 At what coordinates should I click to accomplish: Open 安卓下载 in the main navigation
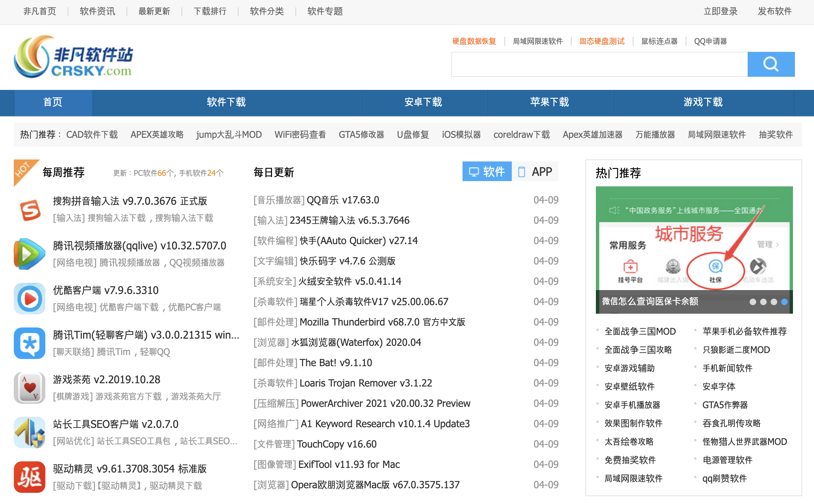pos(423,102)
